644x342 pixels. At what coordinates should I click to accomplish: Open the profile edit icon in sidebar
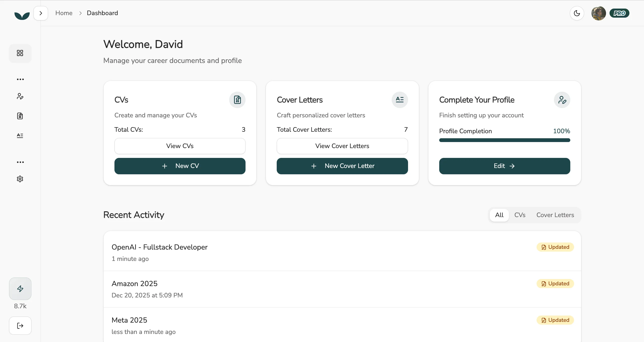[20, 96]
